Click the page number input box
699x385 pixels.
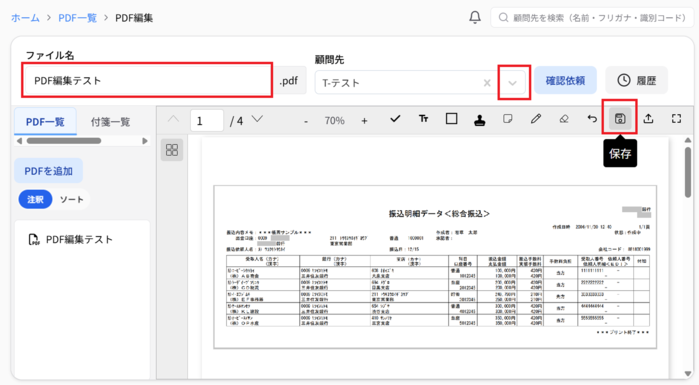tap(206, 121)
